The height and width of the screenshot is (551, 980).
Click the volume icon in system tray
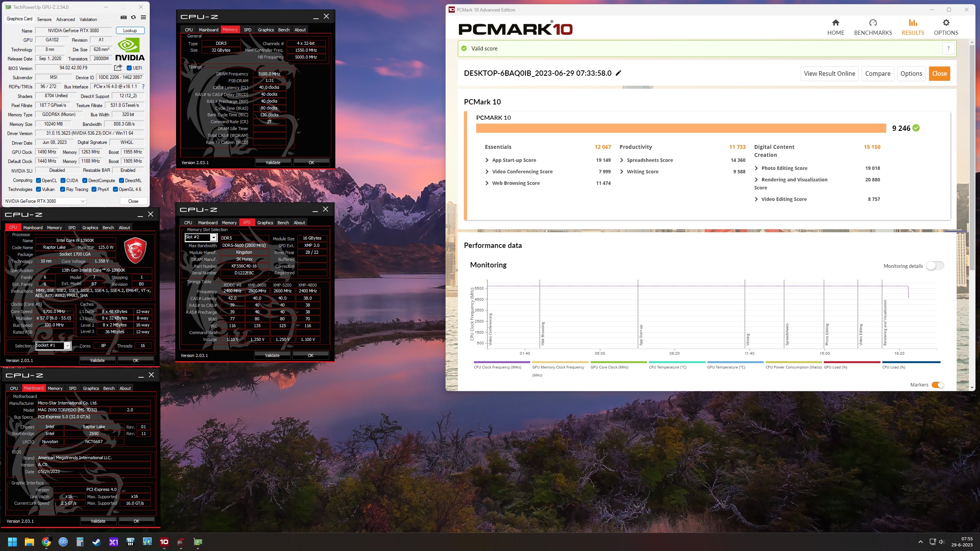click(941, 542)
